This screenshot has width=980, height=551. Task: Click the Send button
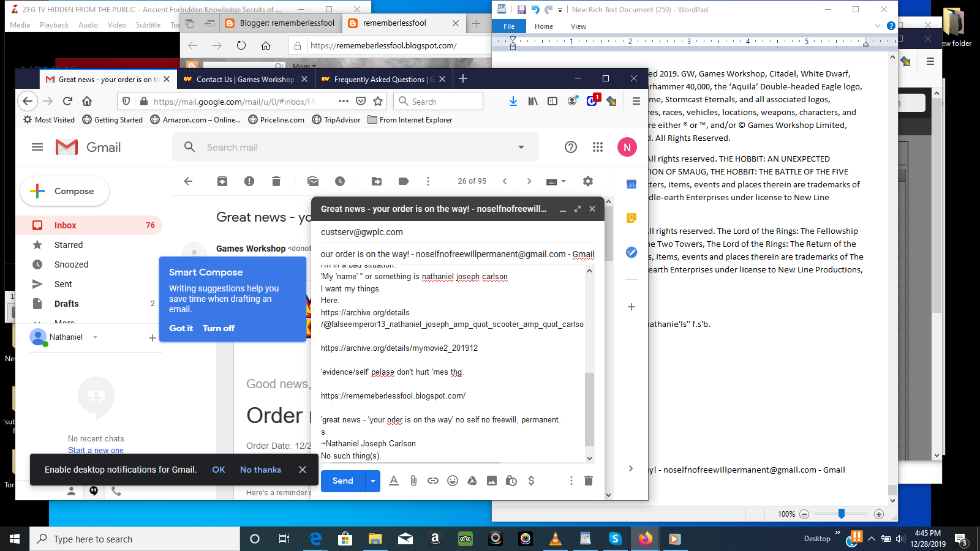click(x=343, y=481)
